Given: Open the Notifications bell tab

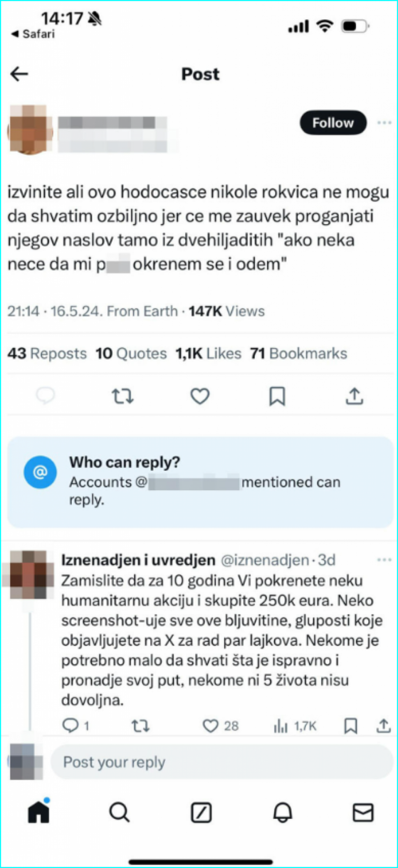Looking at the screenshot, I should click(x=283, y=812).
